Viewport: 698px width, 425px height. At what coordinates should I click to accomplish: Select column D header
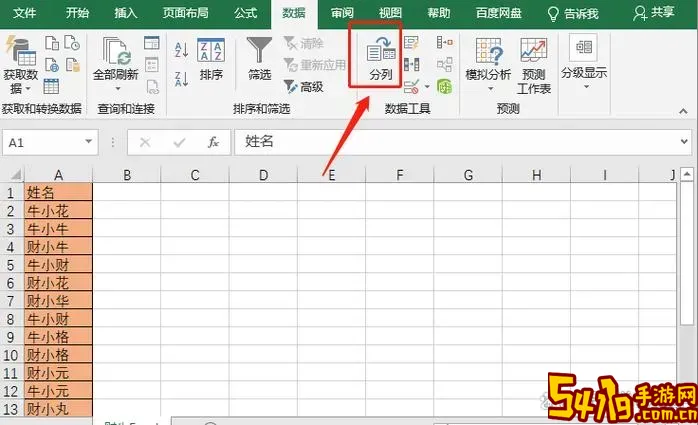264,175
